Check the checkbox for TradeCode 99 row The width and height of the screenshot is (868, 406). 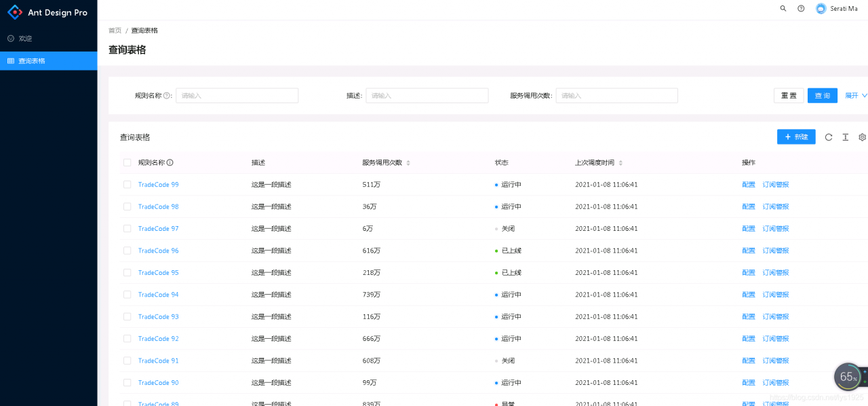[x=127, y=184]
